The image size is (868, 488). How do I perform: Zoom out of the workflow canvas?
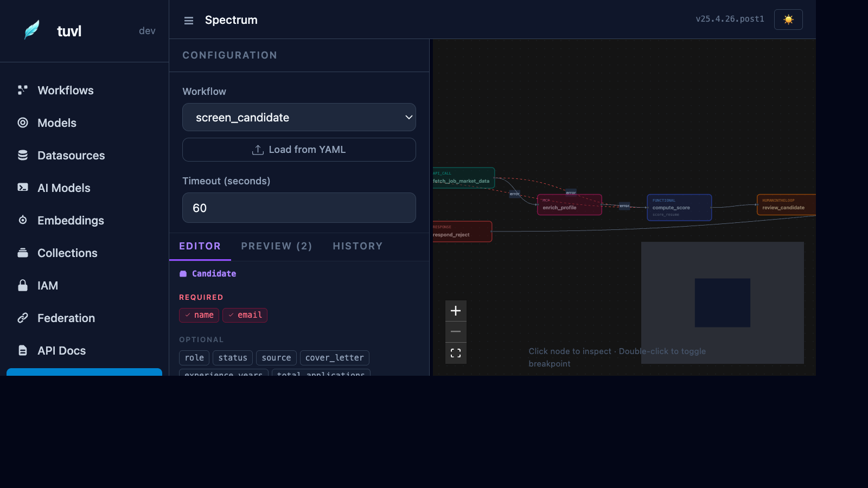pos(456,331)
